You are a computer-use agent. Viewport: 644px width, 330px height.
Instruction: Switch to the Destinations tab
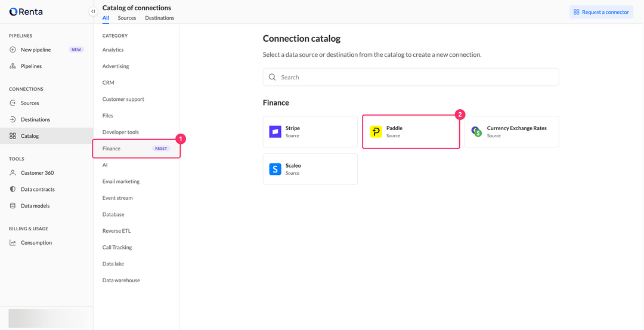(x=160, y=18)
